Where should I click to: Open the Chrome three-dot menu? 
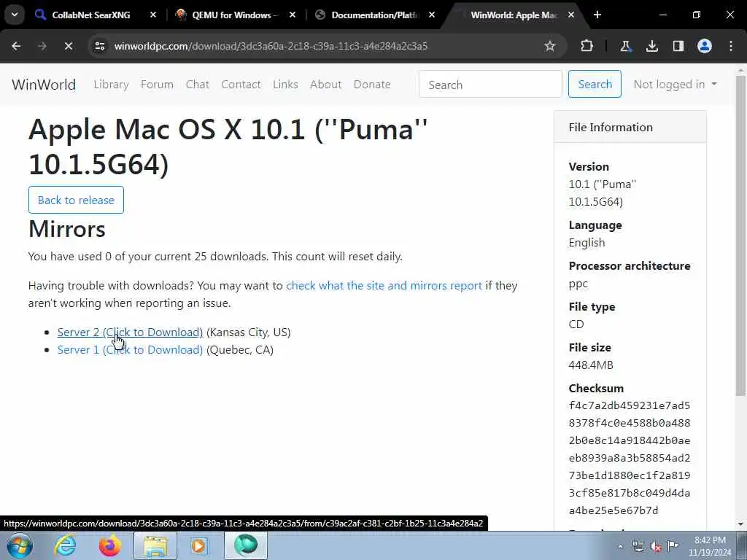(731, 46)
